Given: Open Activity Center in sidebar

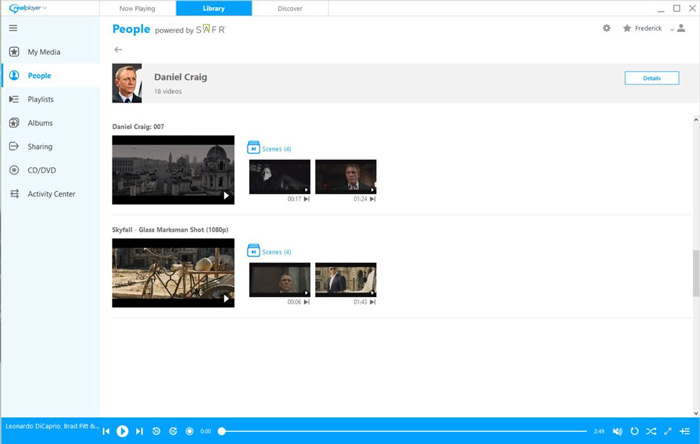Looking at the screenshot, I should point(50,194).
